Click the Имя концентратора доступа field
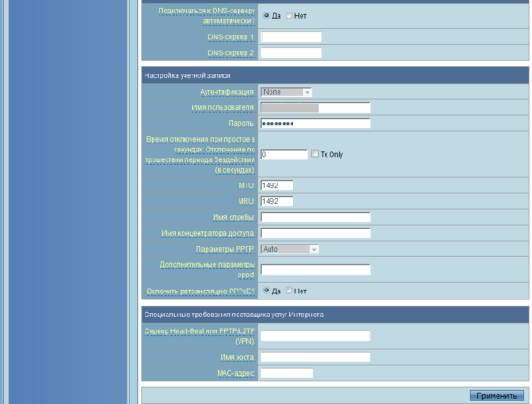Image resolution: width=532 pixels, height=404 pixels. (x=315, y=233)
